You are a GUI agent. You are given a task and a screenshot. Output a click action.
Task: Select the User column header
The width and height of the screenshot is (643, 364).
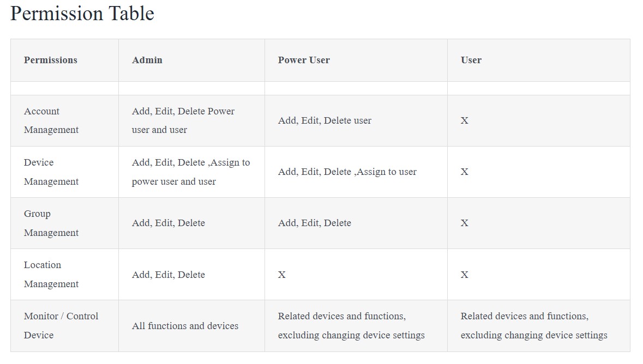pos(471,60)
